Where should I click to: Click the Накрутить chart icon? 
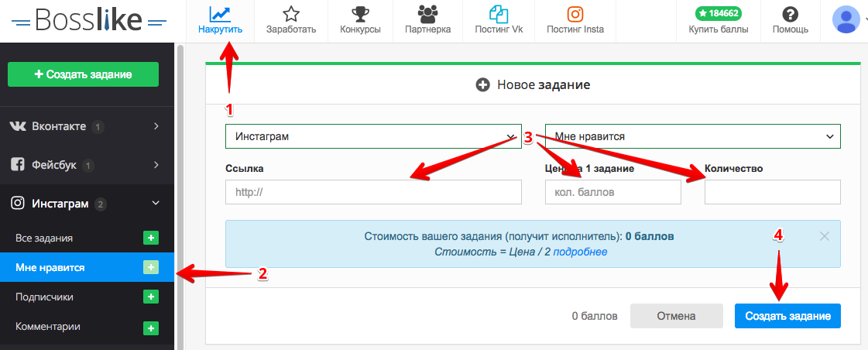pyautogui.click(x=221, y=14)
